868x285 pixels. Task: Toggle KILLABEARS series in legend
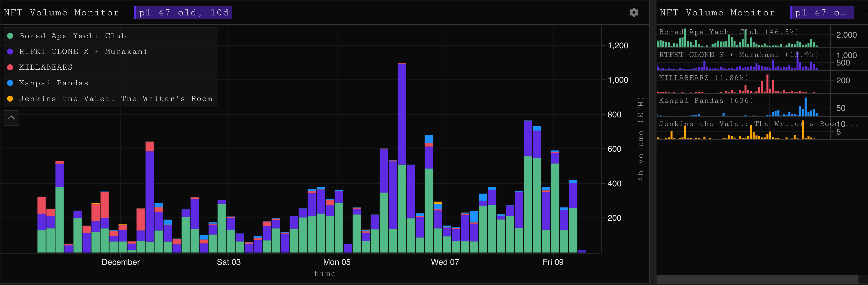point(40,67)
